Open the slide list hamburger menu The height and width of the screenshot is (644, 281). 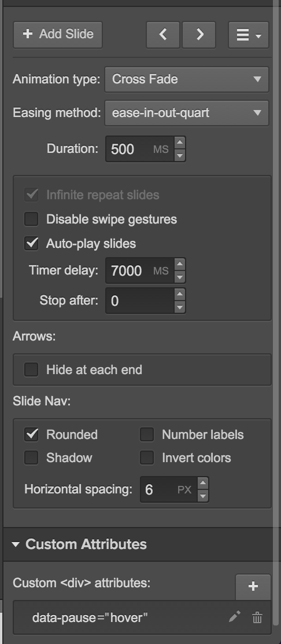tap(249, 35)
